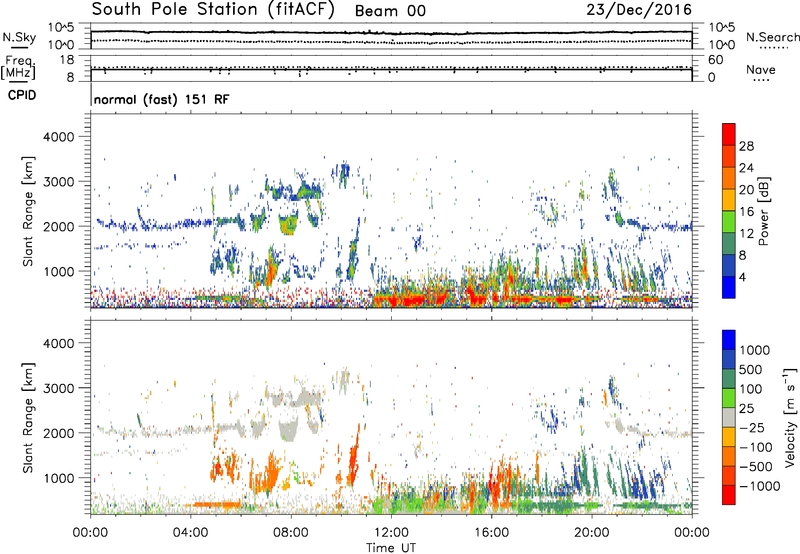Click the "16" label on the power color bar
Screen dimensions: 800x554
point(746,212)
